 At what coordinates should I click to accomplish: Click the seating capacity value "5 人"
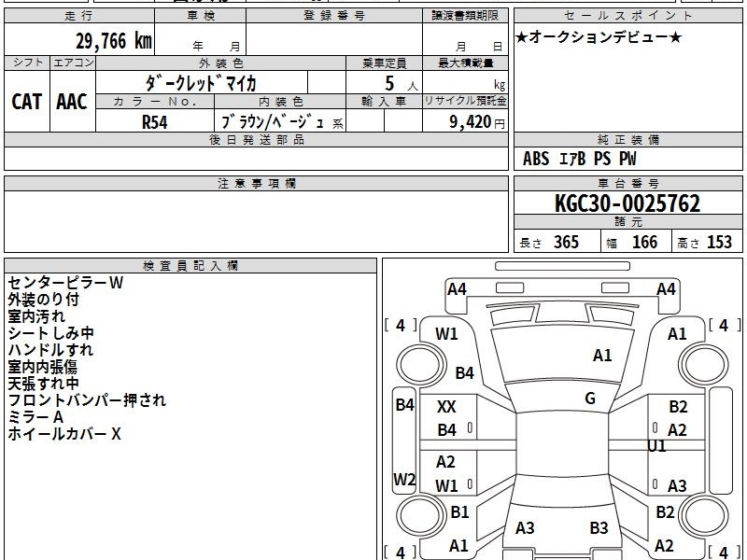(x=402, y=84)
